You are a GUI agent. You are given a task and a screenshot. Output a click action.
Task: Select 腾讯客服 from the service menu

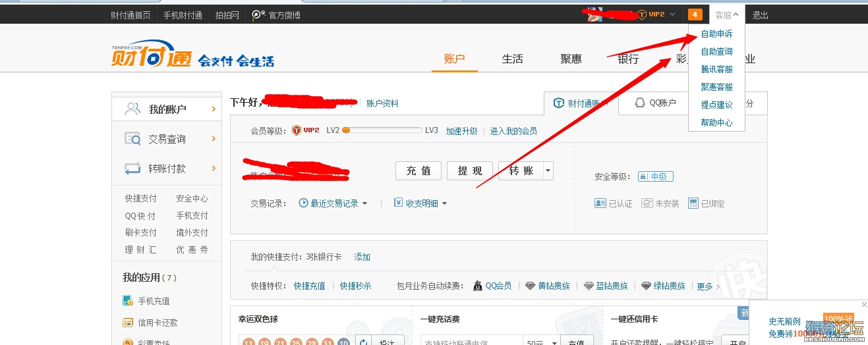tap(716, 69)
